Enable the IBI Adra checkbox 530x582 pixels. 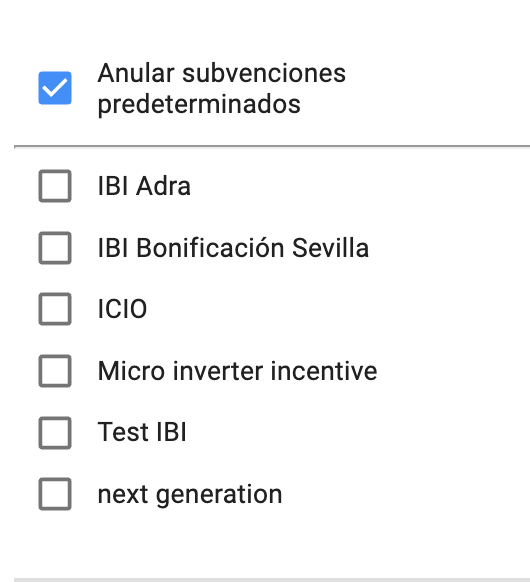coord(55,186)
